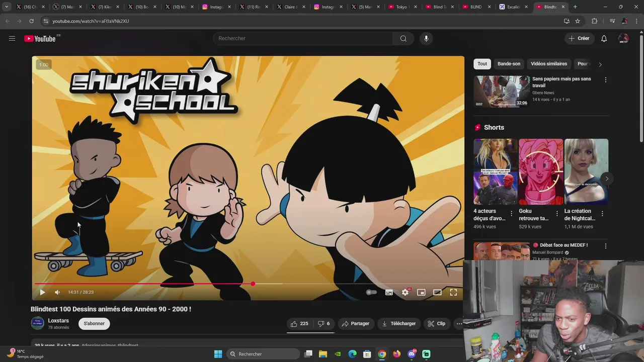Subscribe with the S'abonner button
This screenshot has width=644, height=362.
pyautogui.click(x=94, y=323)
